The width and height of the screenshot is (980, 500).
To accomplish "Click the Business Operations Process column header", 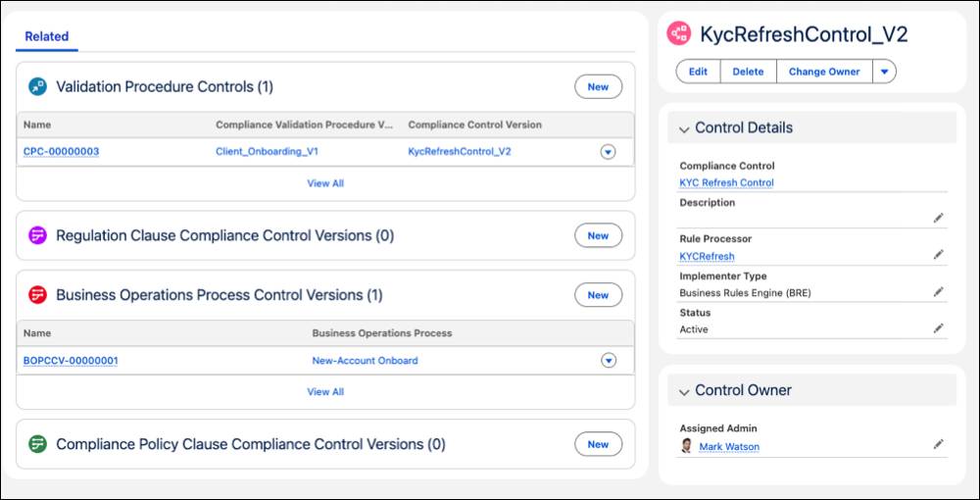I will tap(382, 333).
